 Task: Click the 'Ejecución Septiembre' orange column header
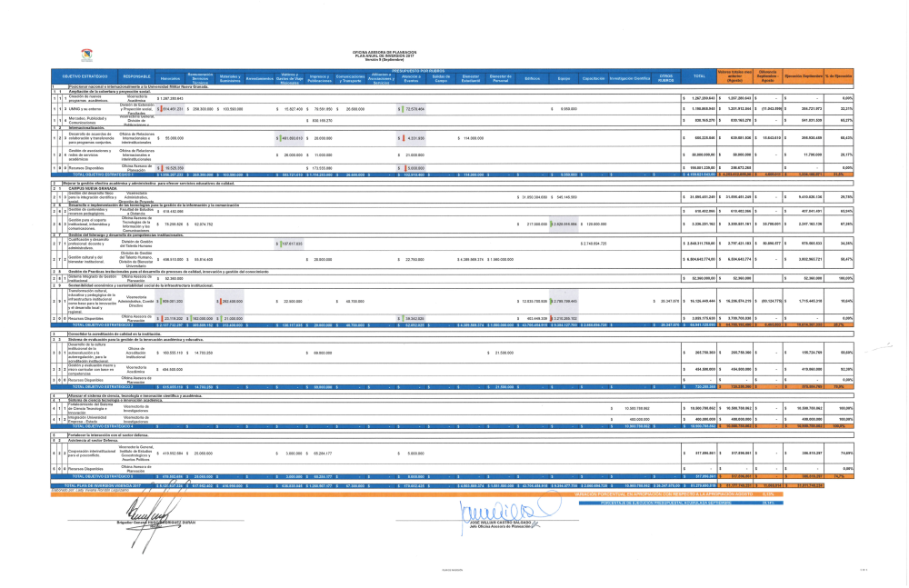point(804,76)
